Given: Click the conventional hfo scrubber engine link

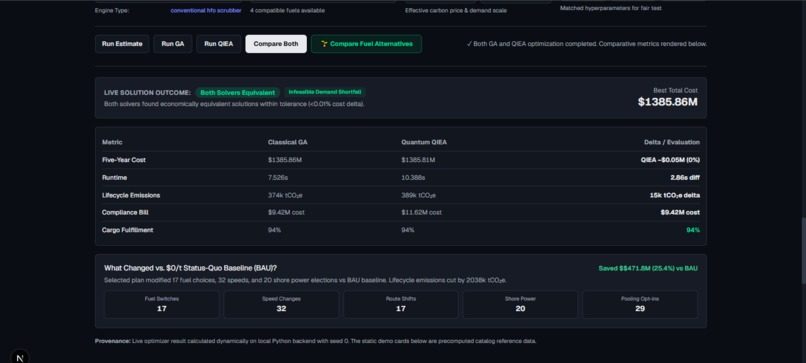Looking at the screenshot, I should [x=206, y=10].
